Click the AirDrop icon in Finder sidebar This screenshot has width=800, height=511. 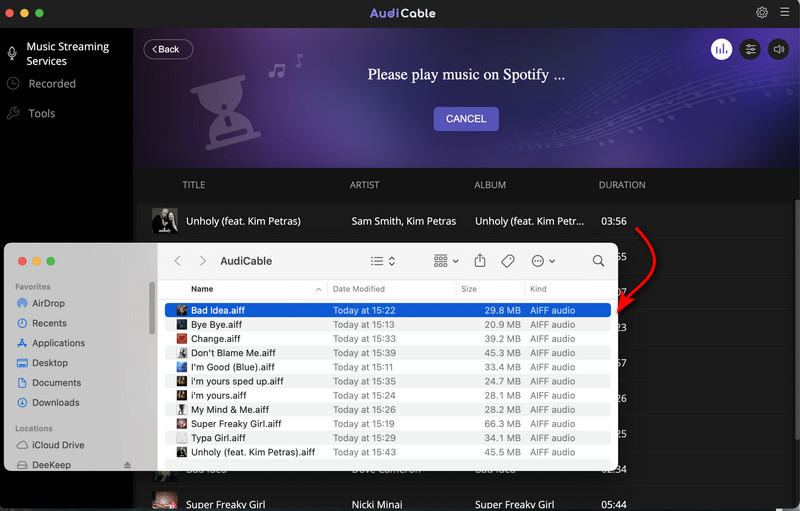22,303
